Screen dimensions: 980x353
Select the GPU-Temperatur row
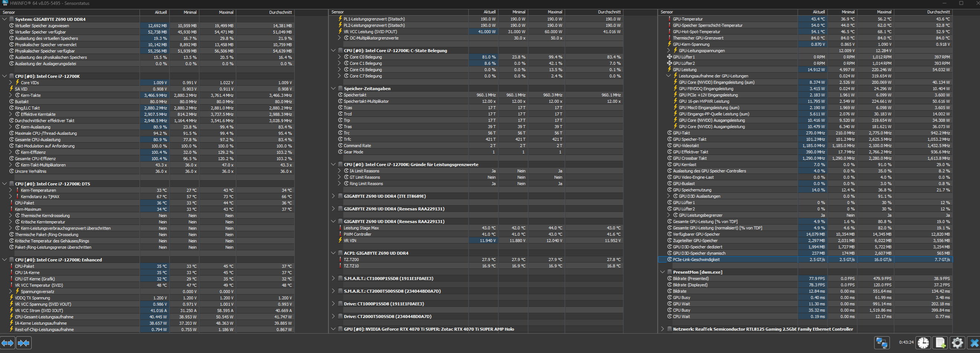click(x=805, y=19)
